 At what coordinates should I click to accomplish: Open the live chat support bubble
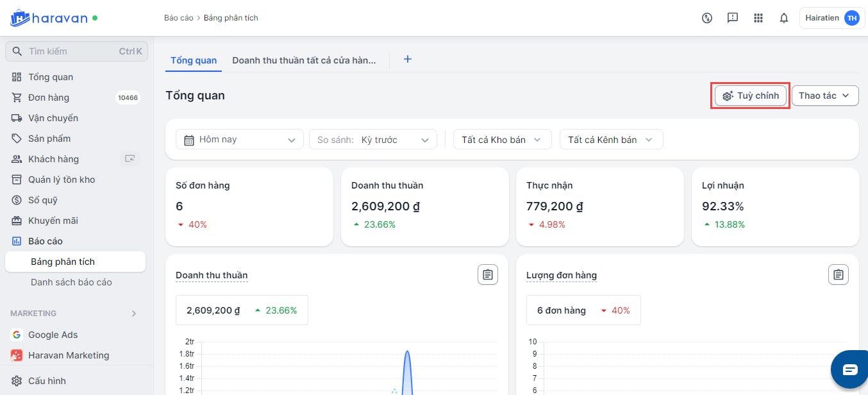pyautogui.click(x=849, y=369)
